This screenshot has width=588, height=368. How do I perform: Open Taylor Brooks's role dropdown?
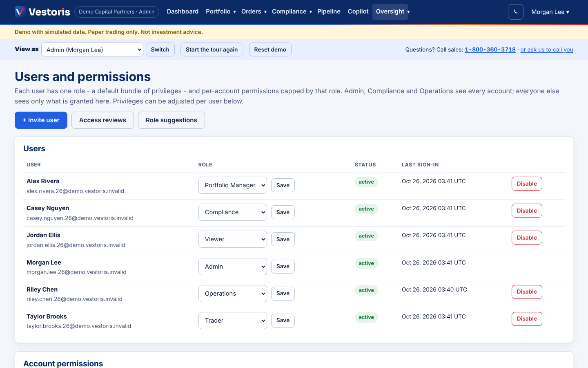(x=233, y=321)
